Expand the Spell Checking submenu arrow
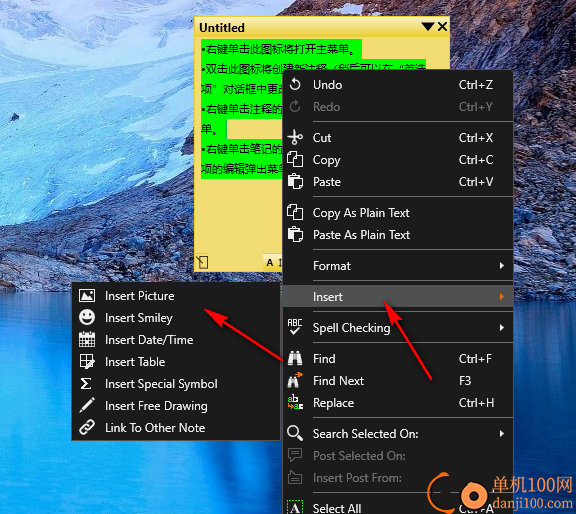 pos(502,328)
